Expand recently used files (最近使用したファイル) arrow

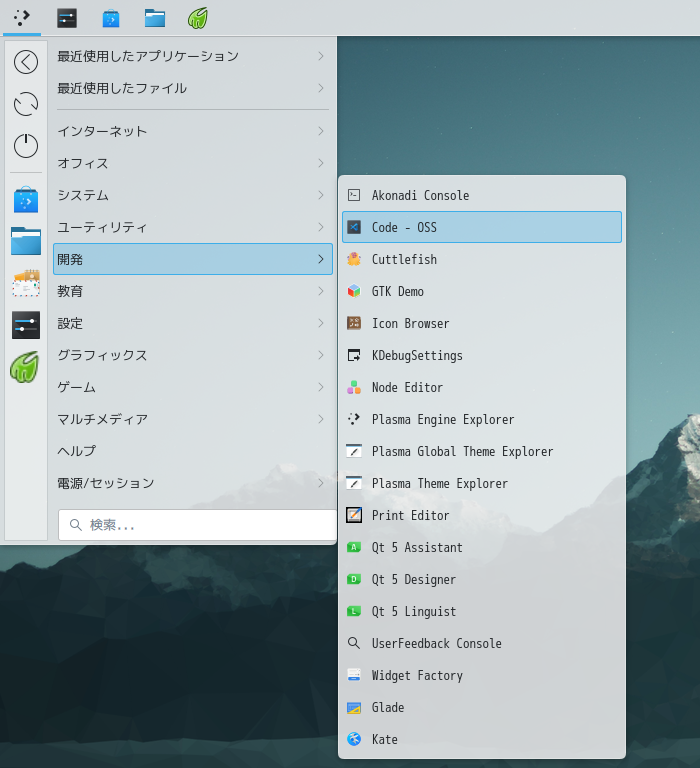tap(321, 88)
